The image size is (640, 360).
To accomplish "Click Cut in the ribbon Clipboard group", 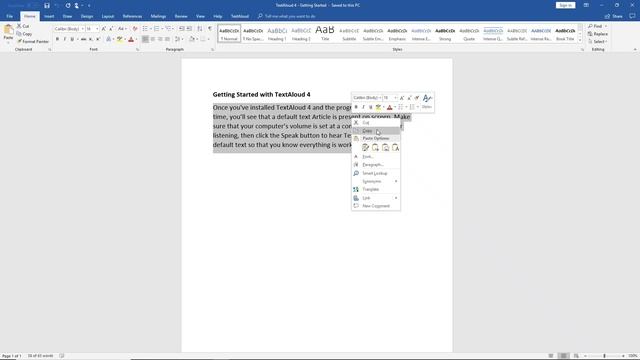I will click(x=23, y=26).
